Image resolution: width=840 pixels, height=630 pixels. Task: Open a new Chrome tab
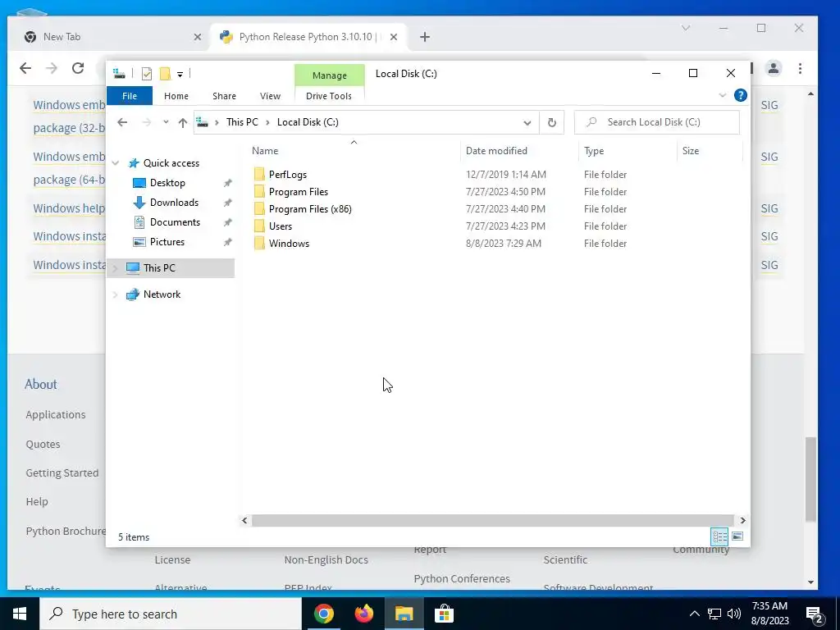(425, 37)
